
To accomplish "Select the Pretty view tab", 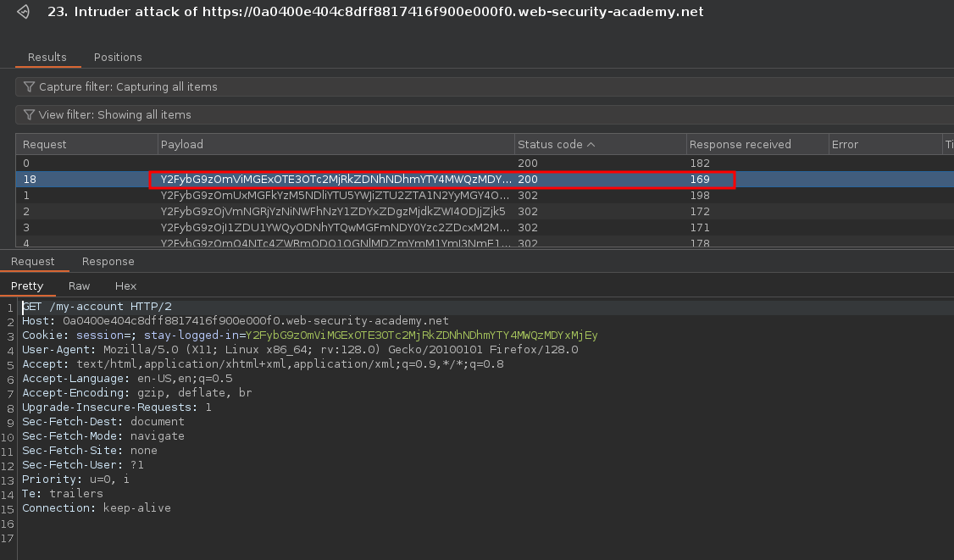I will [x=27, y=286].
